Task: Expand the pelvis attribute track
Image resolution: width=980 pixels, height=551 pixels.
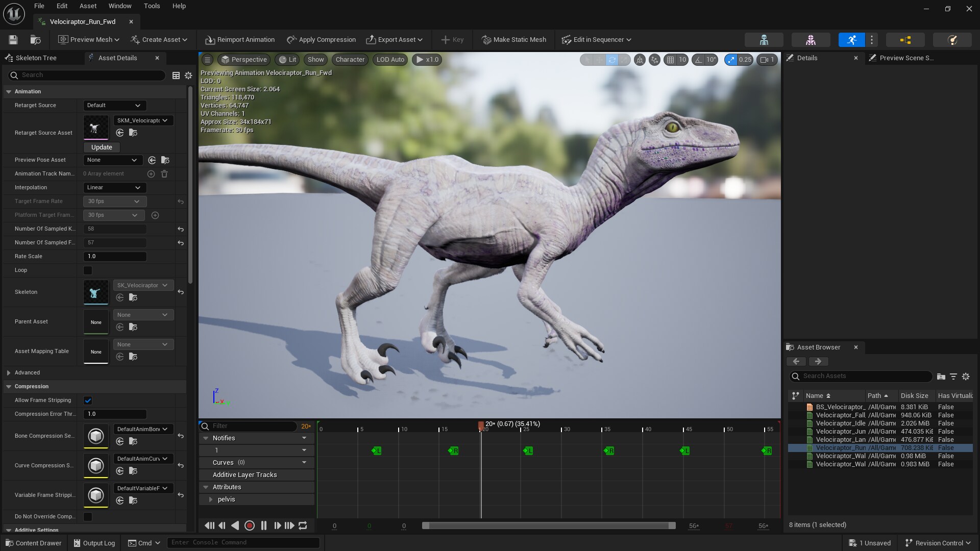Action: [x=212, y=499]
